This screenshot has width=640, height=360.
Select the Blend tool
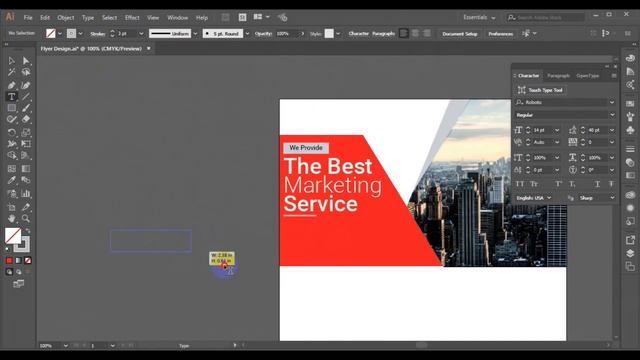pos(26,180)
